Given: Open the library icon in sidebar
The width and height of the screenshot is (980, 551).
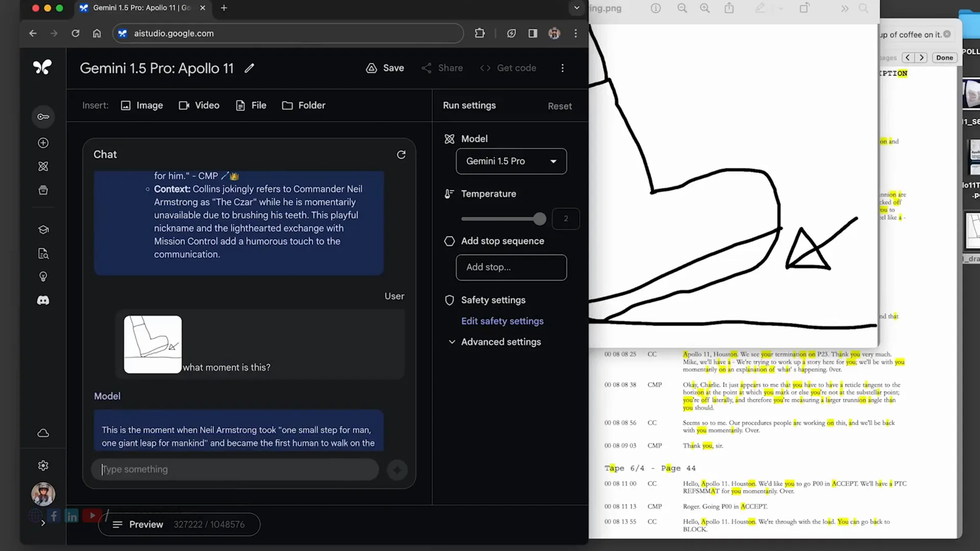Looking at the screenshot, I should [43, 190].
